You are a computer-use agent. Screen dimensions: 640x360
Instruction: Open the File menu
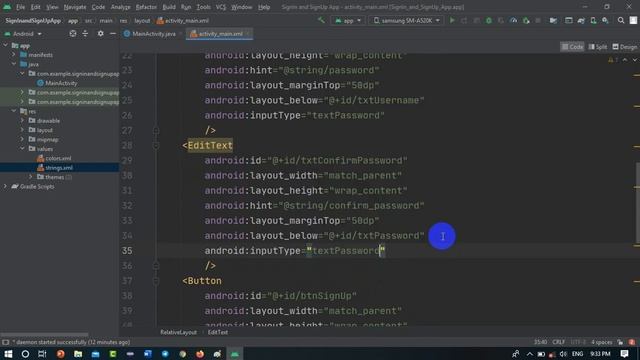(20, 7)
